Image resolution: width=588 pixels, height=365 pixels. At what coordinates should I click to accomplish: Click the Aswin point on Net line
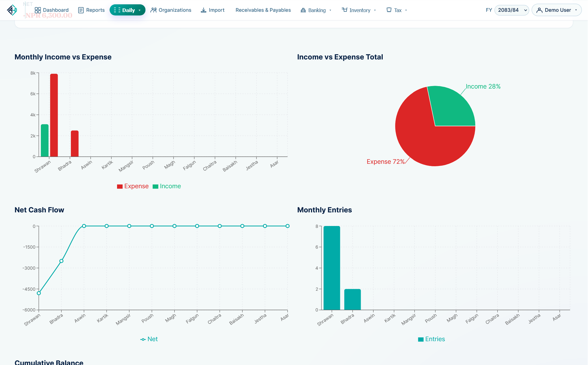pos(84,226)
